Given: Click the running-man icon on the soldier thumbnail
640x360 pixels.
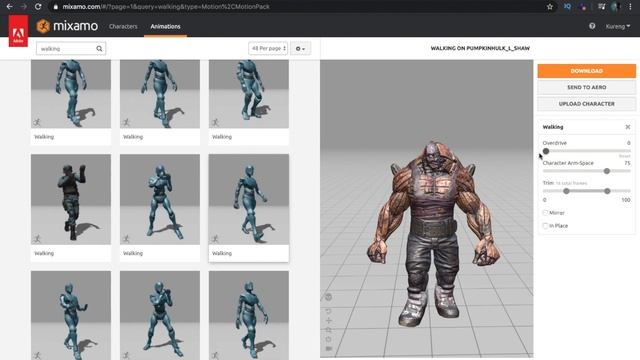Looking at the screenshot, I should pos(38,239).
